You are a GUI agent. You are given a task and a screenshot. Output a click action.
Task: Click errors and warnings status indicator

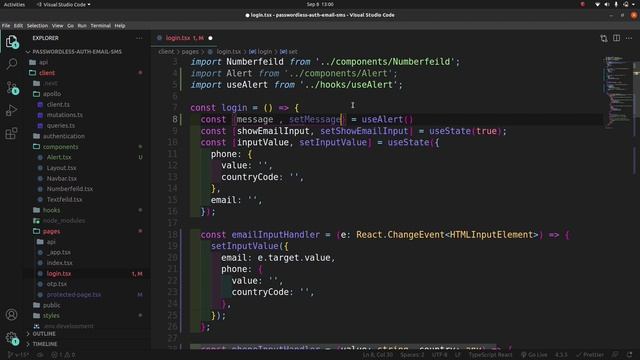(63, 355)
